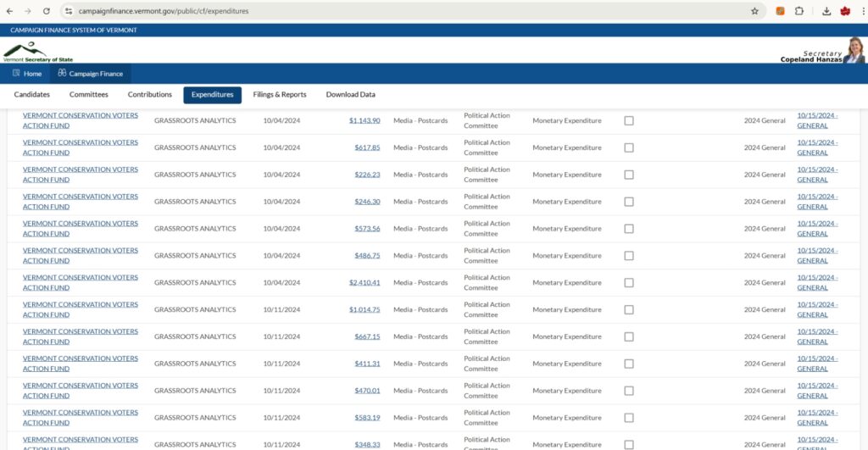Bookmark this page with the star icon

(x=754, y=11)
